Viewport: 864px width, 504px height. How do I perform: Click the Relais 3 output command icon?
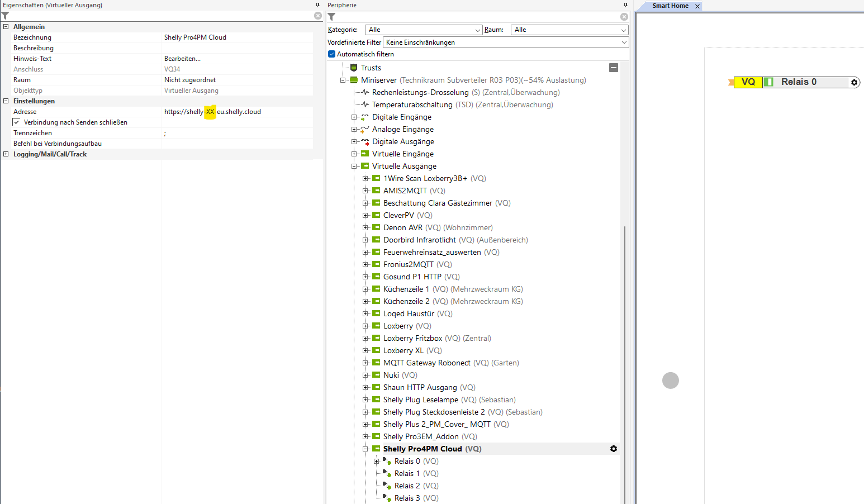pos(387,498)
